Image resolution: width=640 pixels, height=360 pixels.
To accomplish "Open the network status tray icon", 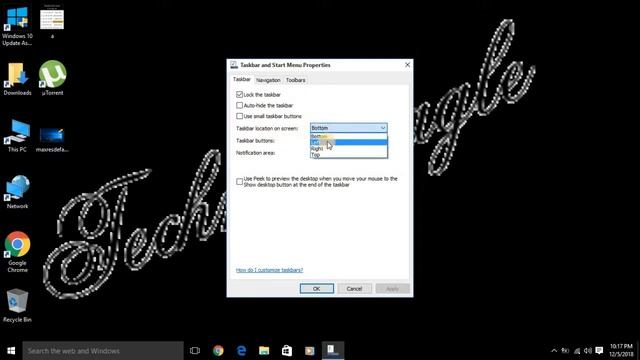I will (x=577, y=351).
